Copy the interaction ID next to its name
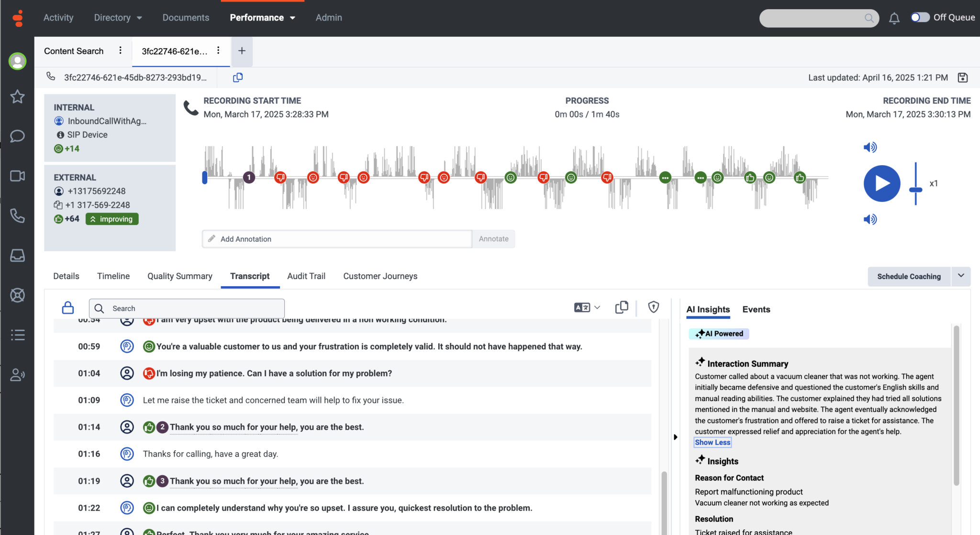 tap(238, 77)
